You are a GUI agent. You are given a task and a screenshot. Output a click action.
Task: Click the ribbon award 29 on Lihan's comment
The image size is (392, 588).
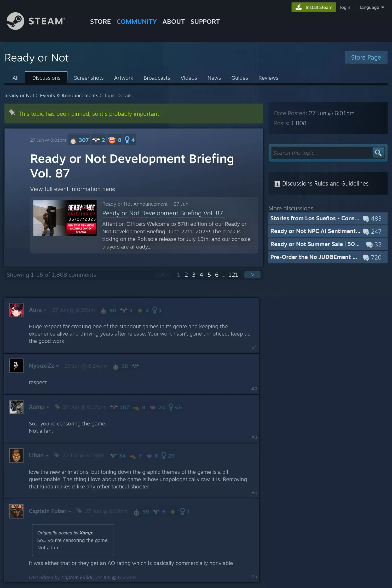click(164, 456)
